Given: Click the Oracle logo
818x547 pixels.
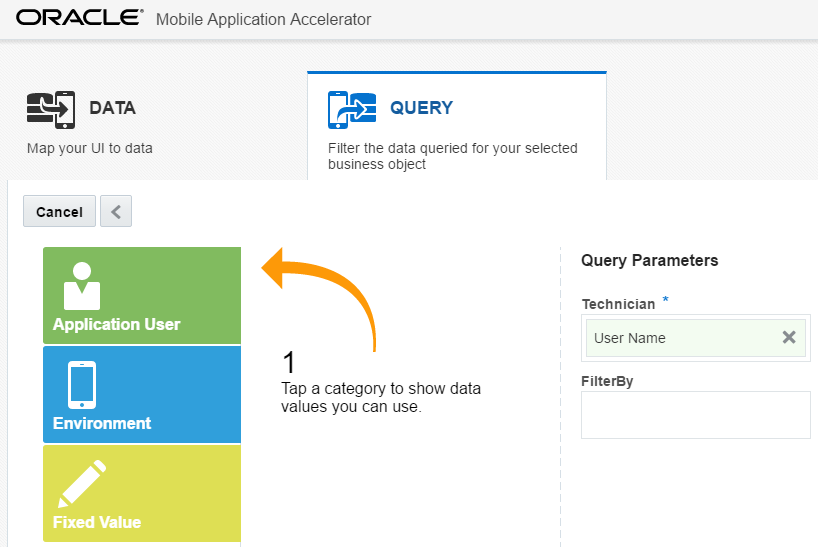Looking at the screenshot, I should pos(80,19).
